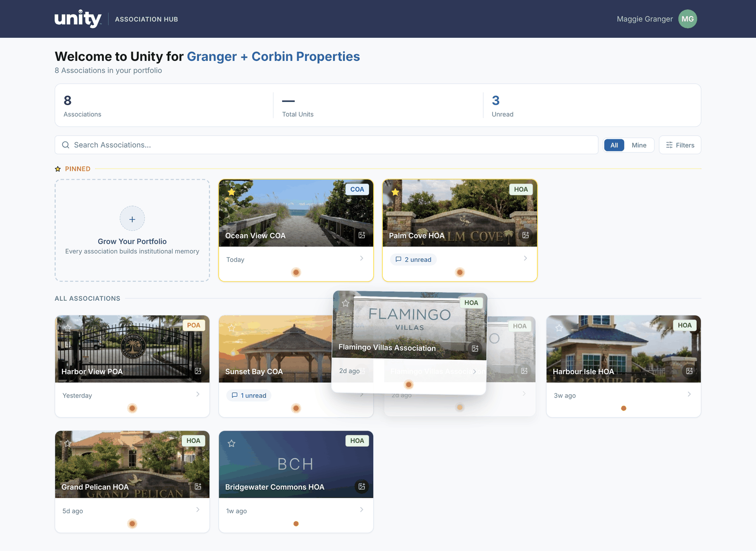Show All associations
The image size is (756, 551).
[x=614, y=145]
